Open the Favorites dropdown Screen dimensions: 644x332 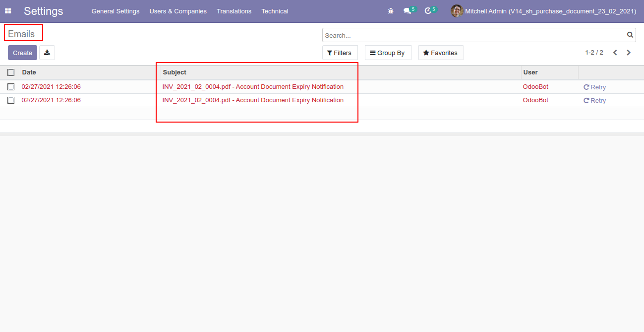click(441, 53)
